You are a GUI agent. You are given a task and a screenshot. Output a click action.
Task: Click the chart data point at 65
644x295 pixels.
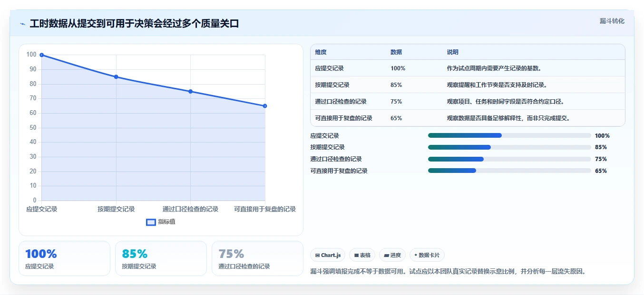[265, 106]
